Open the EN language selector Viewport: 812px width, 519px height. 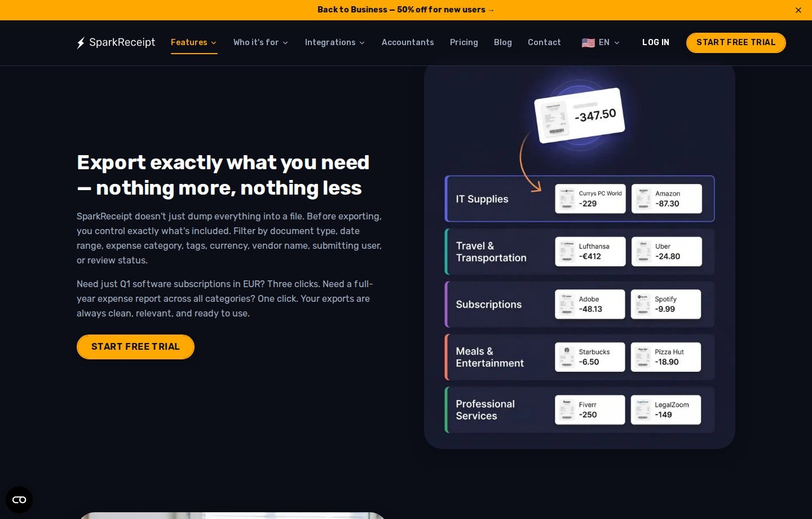[601, 43]
